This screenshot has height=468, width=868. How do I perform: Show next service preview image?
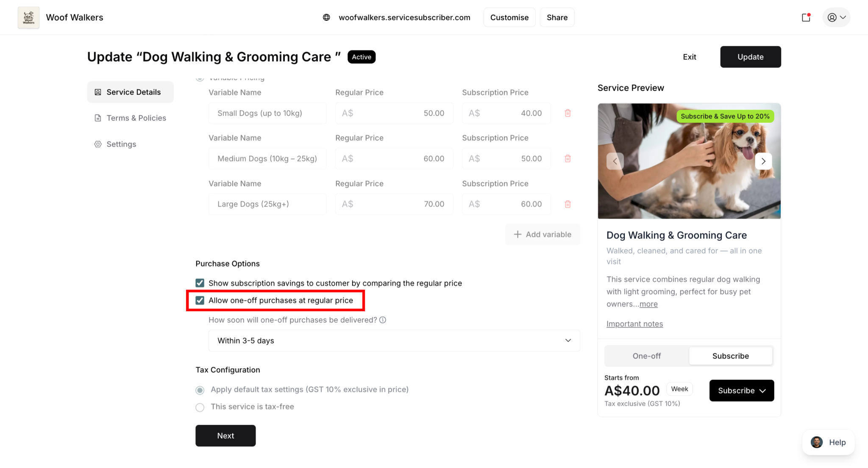[x=763, y=161]
